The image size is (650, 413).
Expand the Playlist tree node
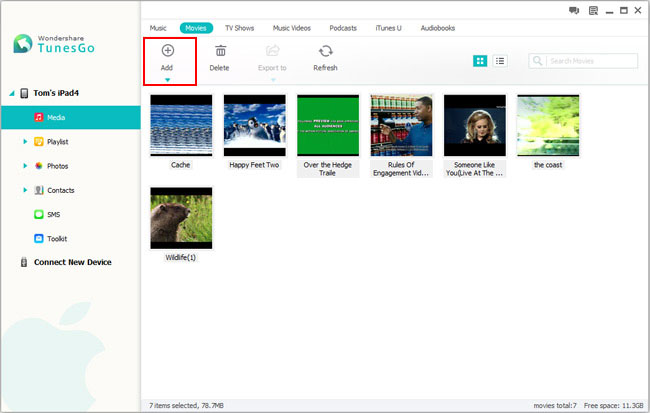coord(25,141)
